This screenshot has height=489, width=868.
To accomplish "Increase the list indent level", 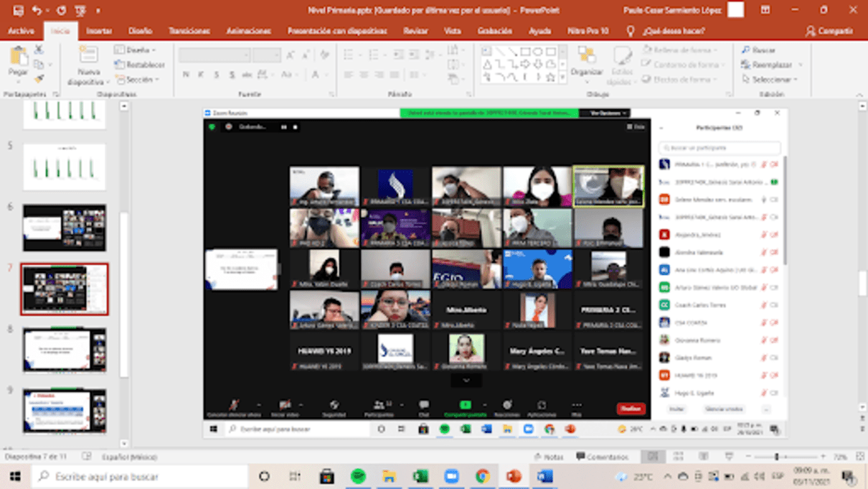I will coord(414,55).
